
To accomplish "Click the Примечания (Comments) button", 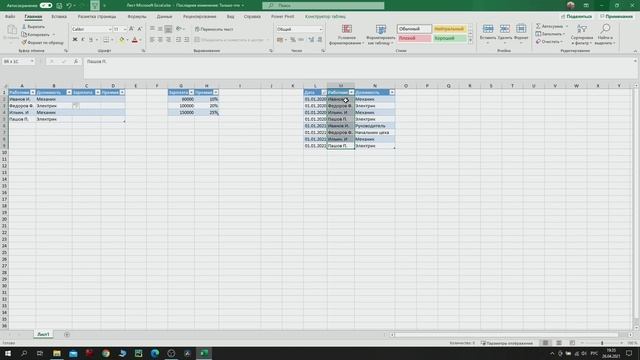I will (x=616, y=16).
